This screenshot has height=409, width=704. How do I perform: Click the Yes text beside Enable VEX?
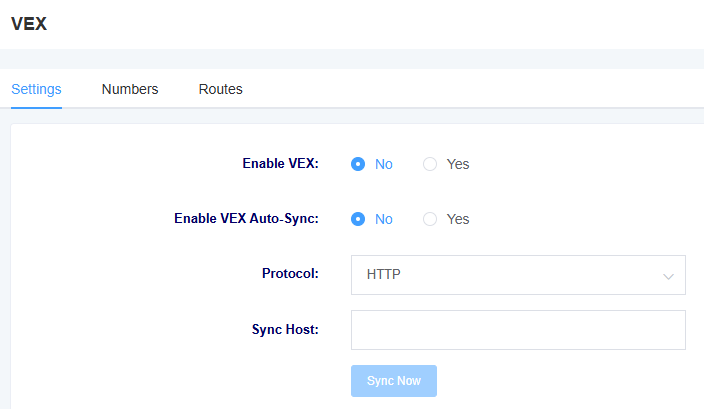458,164
